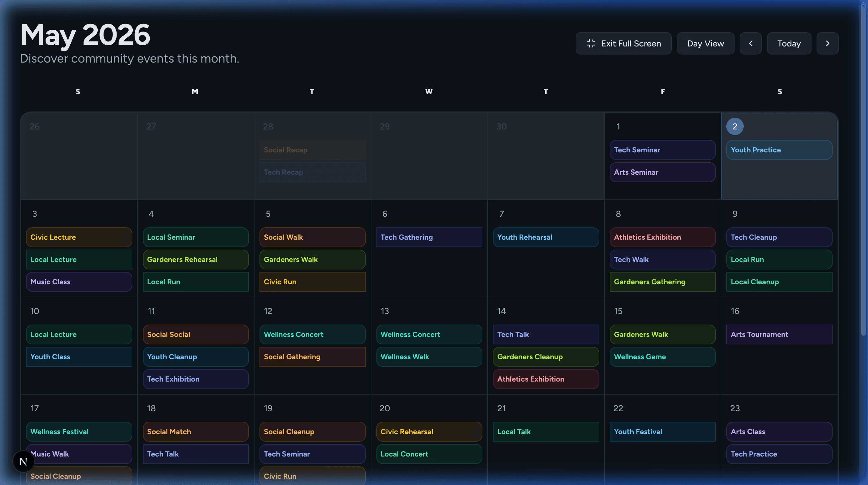Open the Social Match event
Viewport: 868px width, 485px height.
pyautogui.click(x=195, y=432)
